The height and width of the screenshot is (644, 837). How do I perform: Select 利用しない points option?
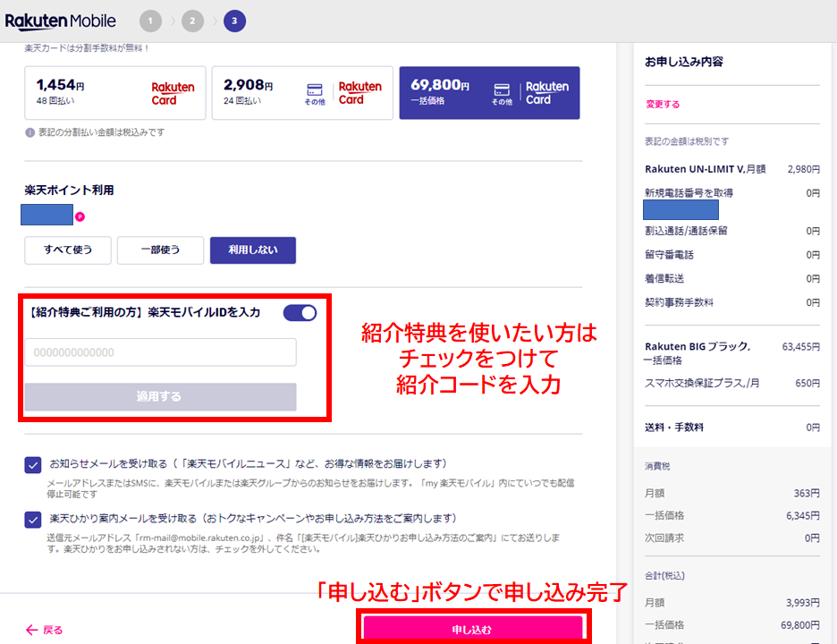point(253,250)
